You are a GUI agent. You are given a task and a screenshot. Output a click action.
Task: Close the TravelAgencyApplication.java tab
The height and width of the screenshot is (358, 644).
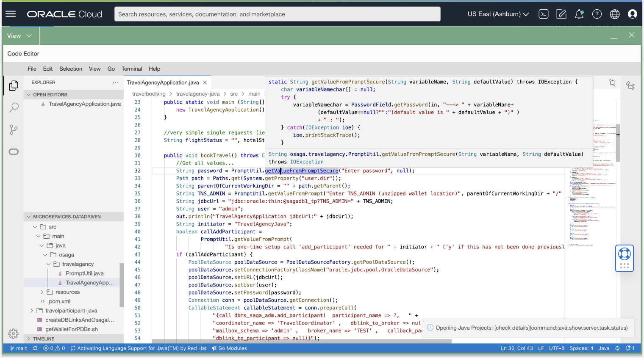(205, 83)
